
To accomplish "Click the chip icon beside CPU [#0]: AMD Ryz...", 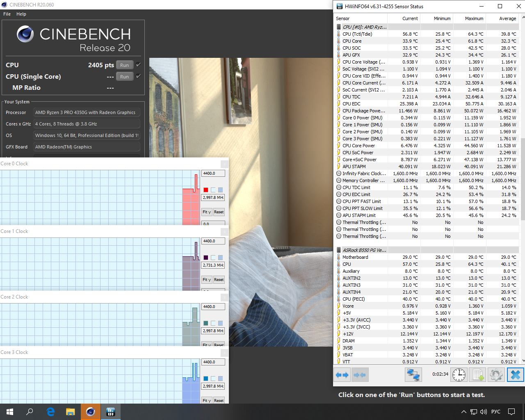I will coord(339,27).
